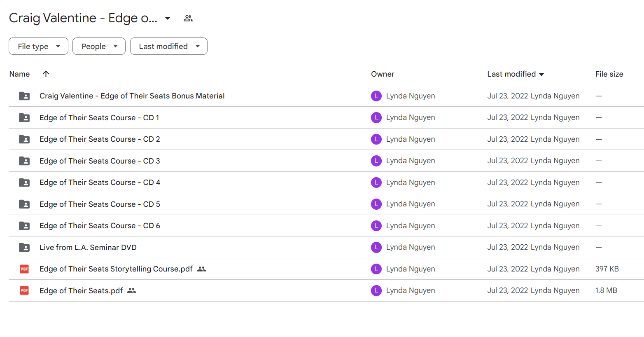Select Edge of Their Seats Course - CD 4
Image resolution: width=644 pixels, height=337 pixels.
point(100,183)
